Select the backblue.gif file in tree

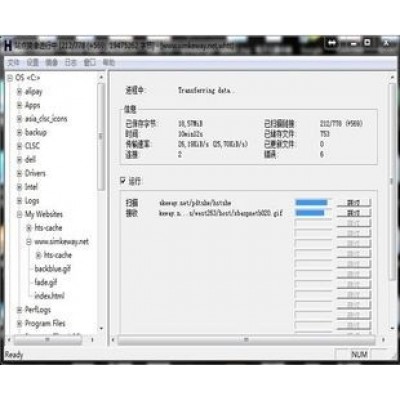point(53,269)
